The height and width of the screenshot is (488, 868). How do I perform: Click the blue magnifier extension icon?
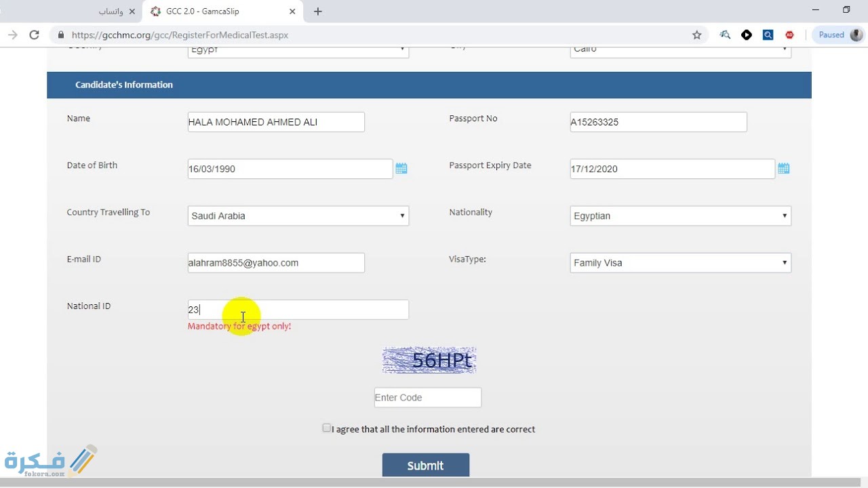(x=768, y=35)
